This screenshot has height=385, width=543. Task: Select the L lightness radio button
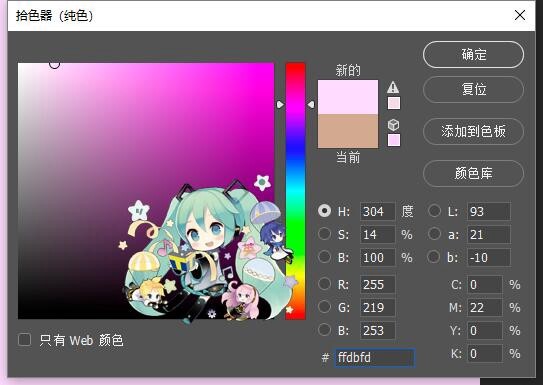coord(434,211)
